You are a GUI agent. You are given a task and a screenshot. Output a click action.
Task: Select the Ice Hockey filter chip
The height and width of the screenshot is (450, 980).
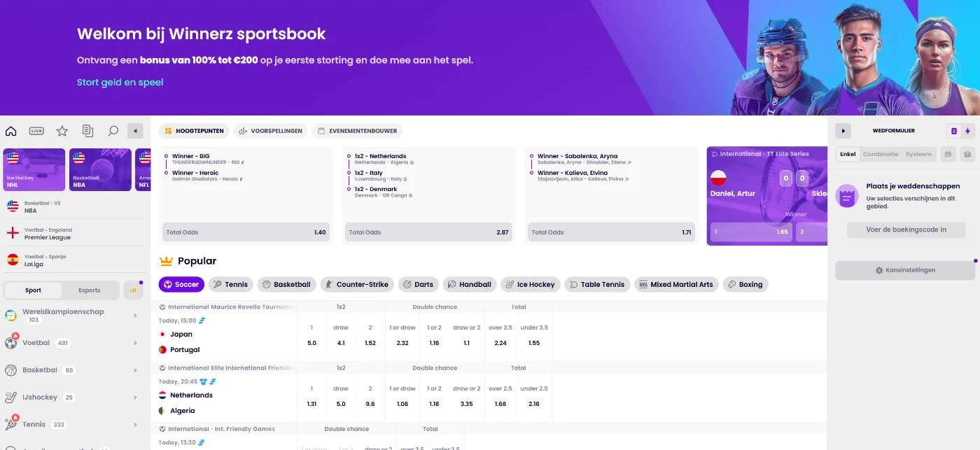click(x=531, y=284)
